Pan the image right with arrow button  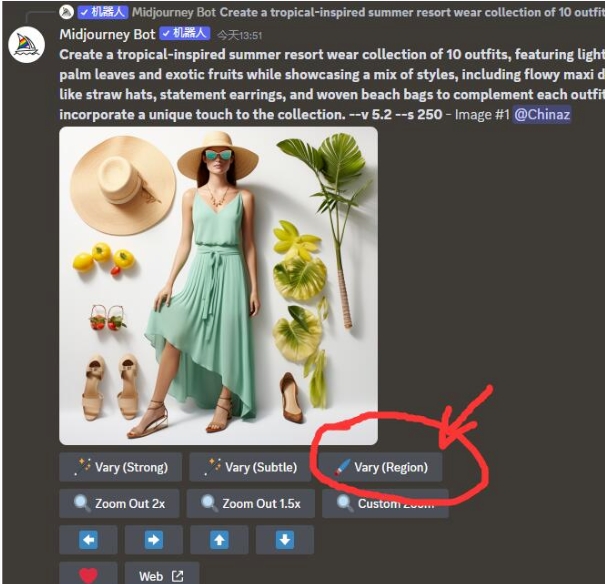tap(154, 539)
